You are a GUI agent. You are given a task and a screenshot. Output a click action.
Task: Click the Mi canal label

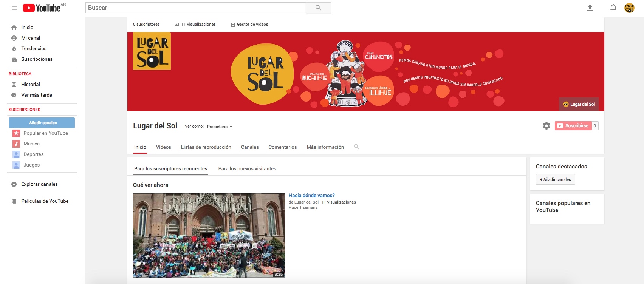coord(31,38)
